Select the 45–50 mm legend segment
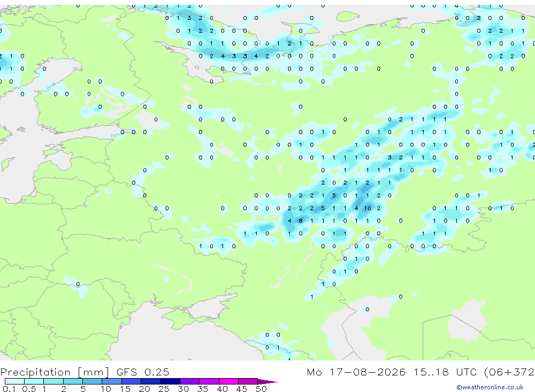 click(248, 381)
